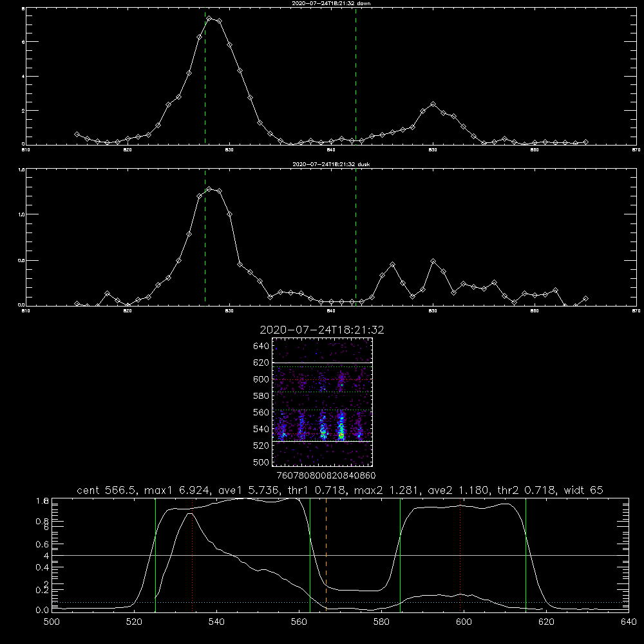The width and height of the screenshot is (644, 644).
Task: Select the dawn plot secondary peak diamond near 850
Action: 433,104
